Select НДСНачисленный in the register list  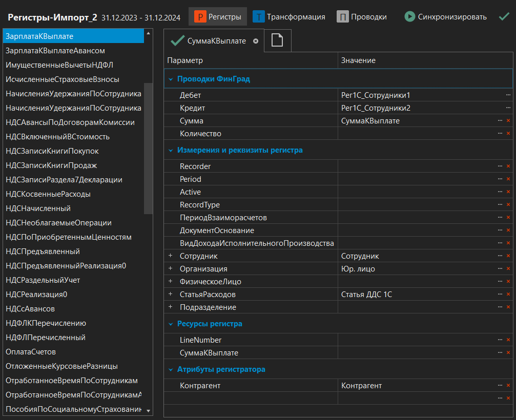point(38,208)
